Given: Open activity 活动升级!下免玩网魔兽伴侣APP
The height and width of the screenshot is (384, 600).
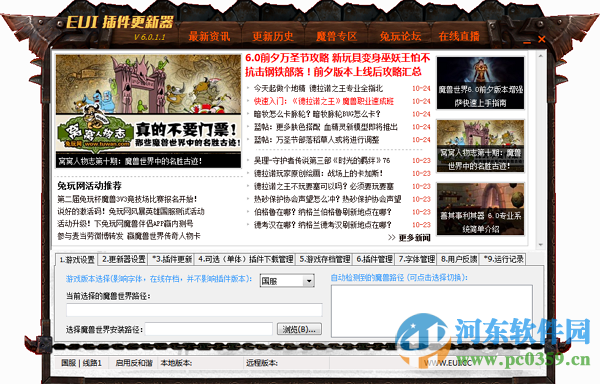Looking at the screenshot, I should pyautogui.click(x=125, y=224).
